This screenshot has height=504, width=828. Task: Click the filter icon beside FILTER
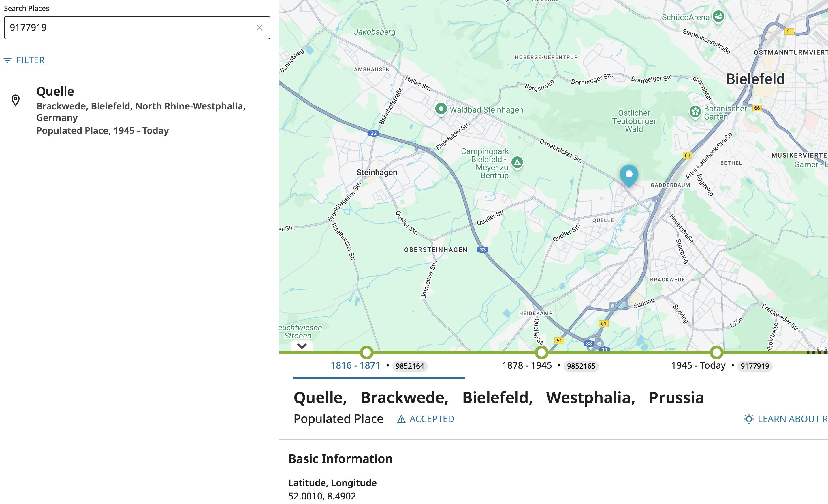(7, 60)
